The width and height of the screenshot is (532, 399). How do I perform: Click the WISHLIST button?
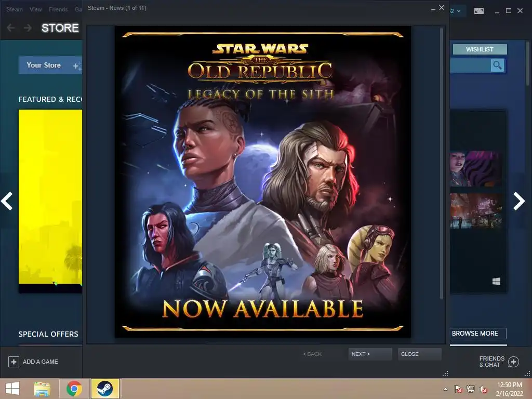point(480,49)
